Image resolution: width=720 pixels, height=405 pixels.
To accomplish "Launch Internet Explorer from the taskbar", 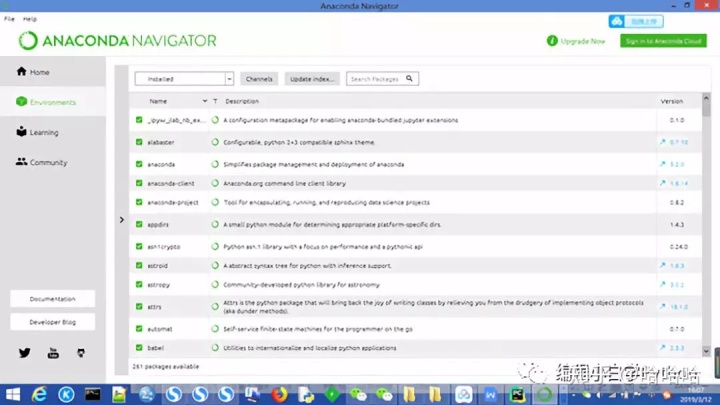I will [39, 394].
